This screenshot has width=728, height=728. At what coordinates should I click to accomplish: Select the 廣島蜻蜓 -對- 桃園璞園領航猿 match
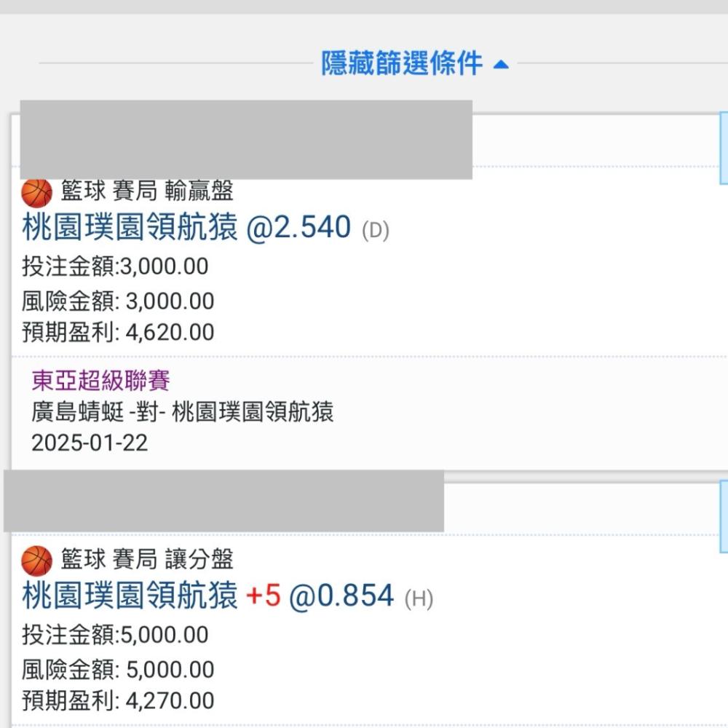coord(183,412)
